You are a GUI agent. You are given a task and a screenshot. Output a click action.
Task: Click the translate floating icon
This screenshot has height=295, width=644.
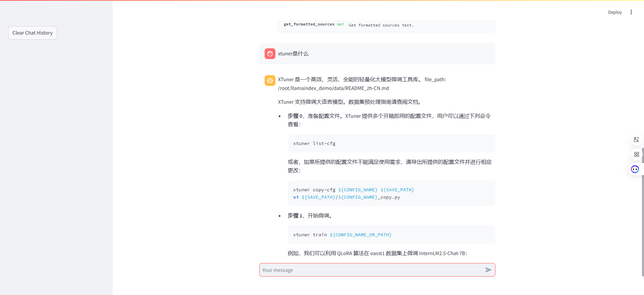pyautogui.click(x=636, y=140)
